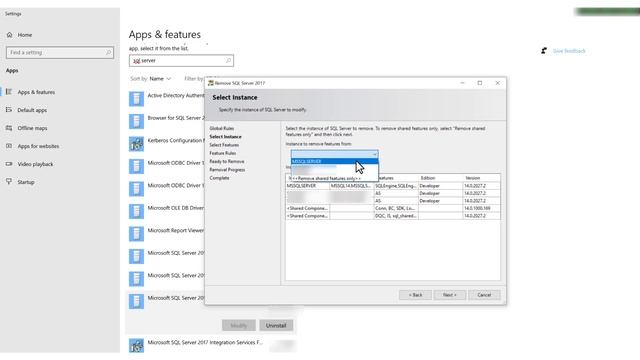Screen dimensions: 640x360
Task: Open Default apps settings page
Action: pyautogui.click(x=32, y=110)
